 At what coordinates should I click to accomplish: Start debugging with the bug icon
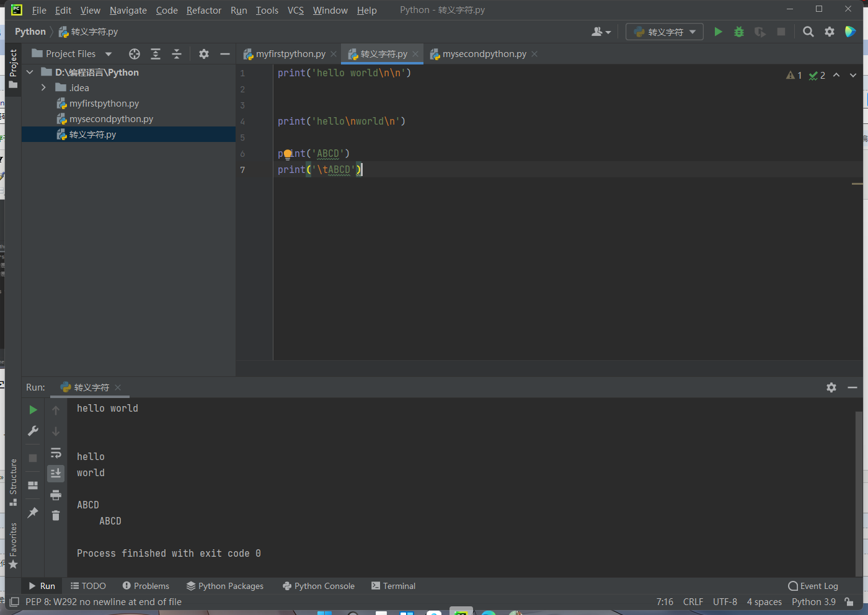[738, 32]
